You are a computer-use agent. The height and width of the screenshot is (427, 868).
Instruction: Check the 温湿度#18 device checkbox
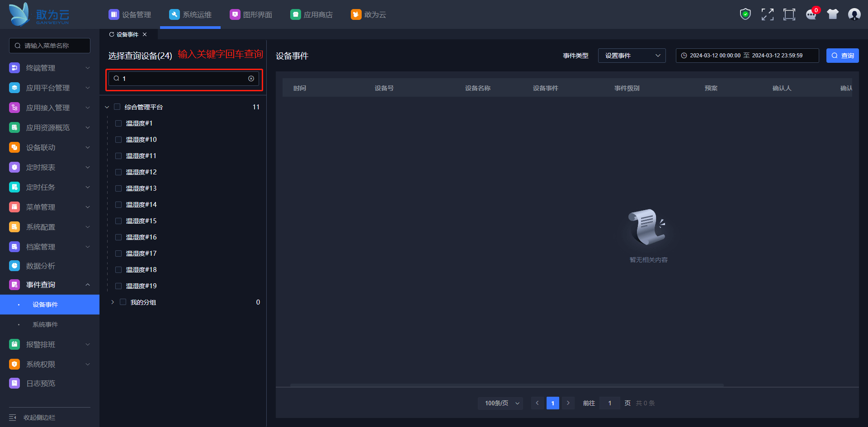(x=118, y=270)
